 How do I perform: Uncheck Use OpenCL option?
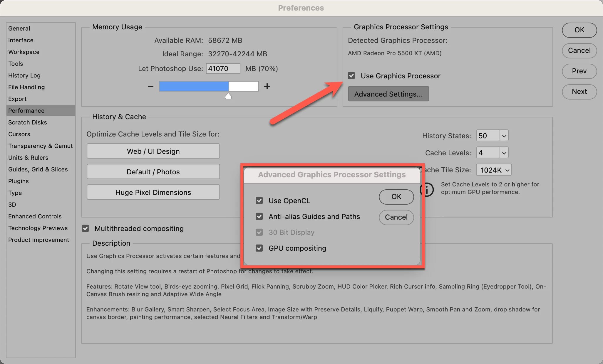(259, 200)
